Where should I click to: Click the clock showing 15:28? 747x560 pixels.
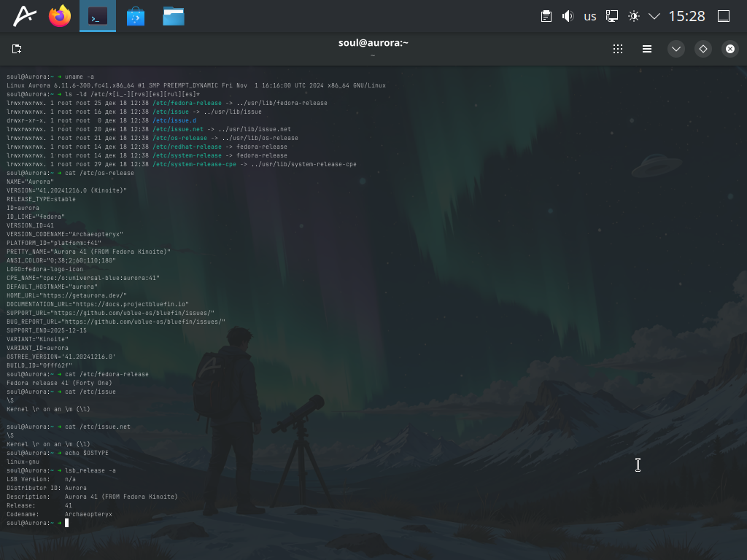tap(686, 16)
